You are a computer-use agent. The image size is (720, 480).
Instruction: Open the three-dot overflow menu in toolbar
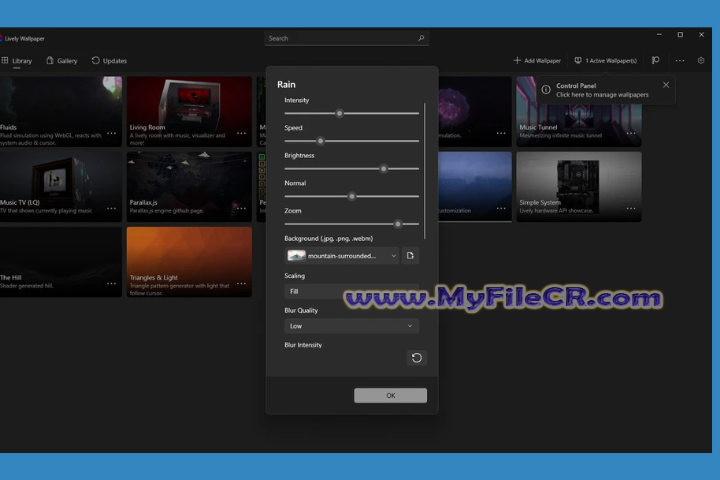point(680,61)
